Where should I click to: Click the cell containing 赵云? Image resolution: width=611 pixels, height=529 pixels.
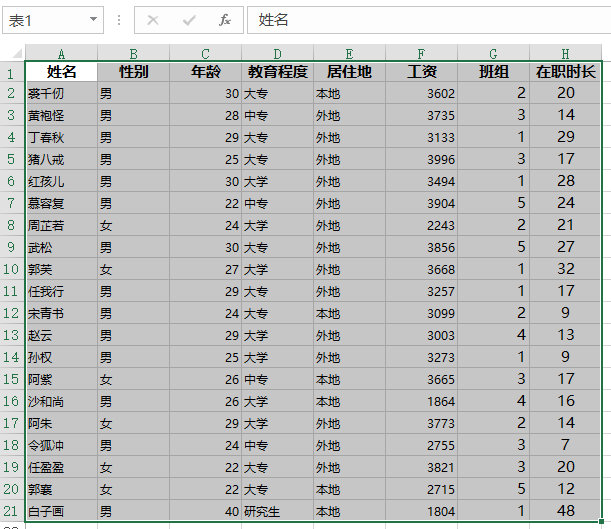click(x=61, y=335)
